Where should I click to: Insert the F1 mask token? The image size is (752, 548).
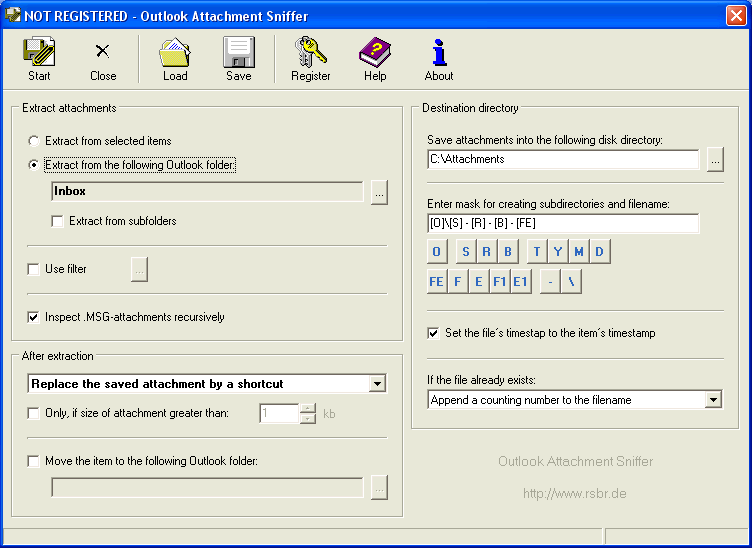500,281
